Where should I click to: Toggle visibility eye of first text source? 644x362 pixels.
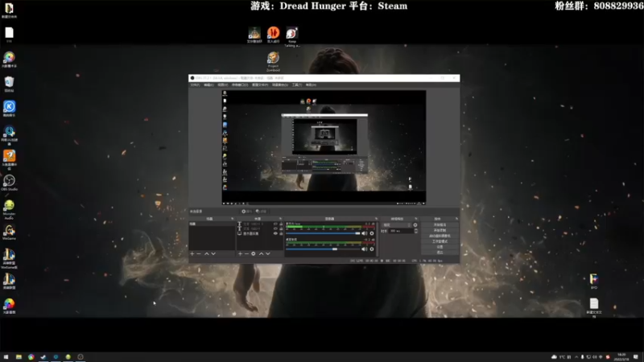tap(275, 224)
